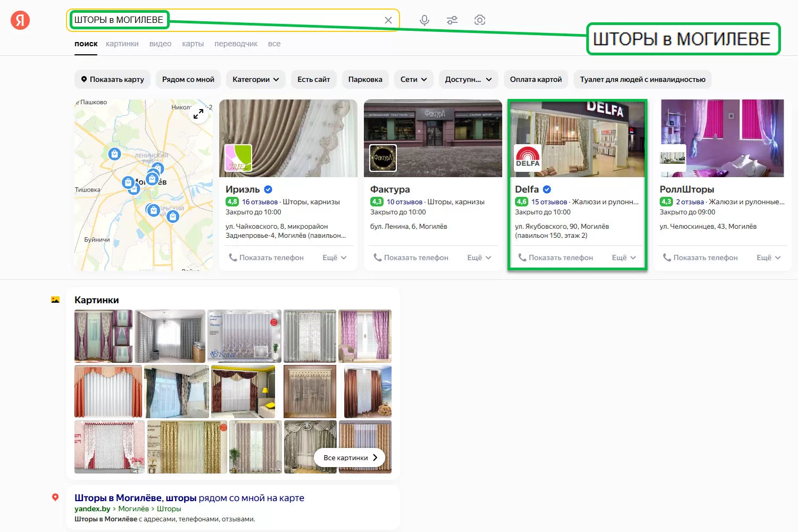798x532 pixels.
Task: Toggle the 'Оплата картой' filter
Action: [x=536, y=79]
